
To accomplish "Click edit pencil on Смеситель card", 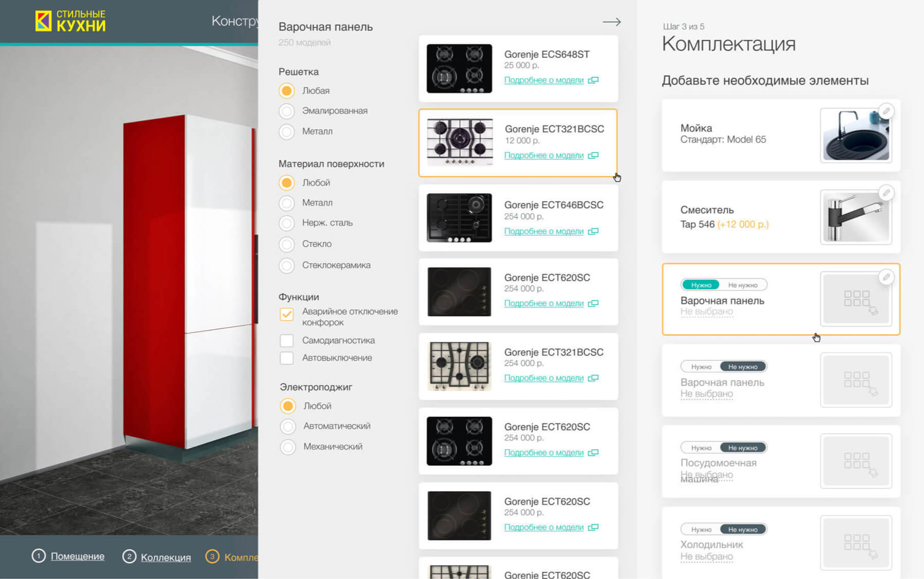I will (886, 193).
